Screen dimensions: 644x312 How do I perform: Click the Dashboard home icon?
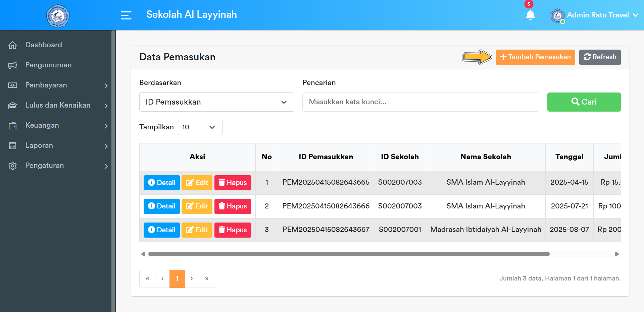(x=13, y=45)
